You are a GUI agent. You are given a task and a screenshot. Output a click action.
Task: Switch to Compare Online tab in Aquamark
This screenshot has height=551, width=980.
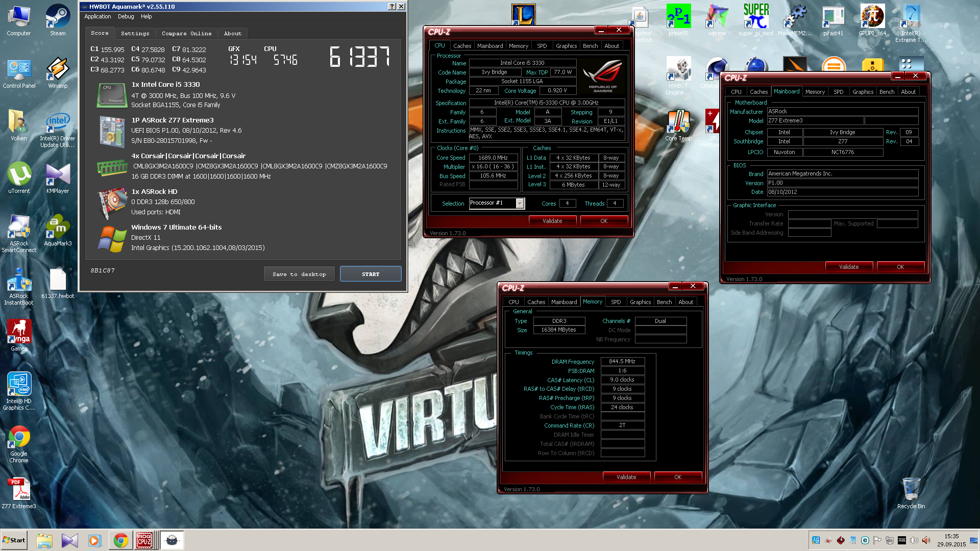(x=187, y=33)
